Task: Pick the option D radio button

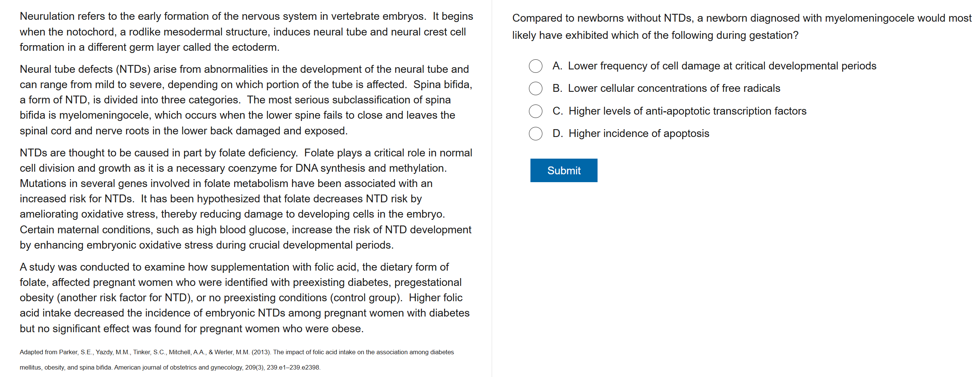Action: [x=535, y=134]
